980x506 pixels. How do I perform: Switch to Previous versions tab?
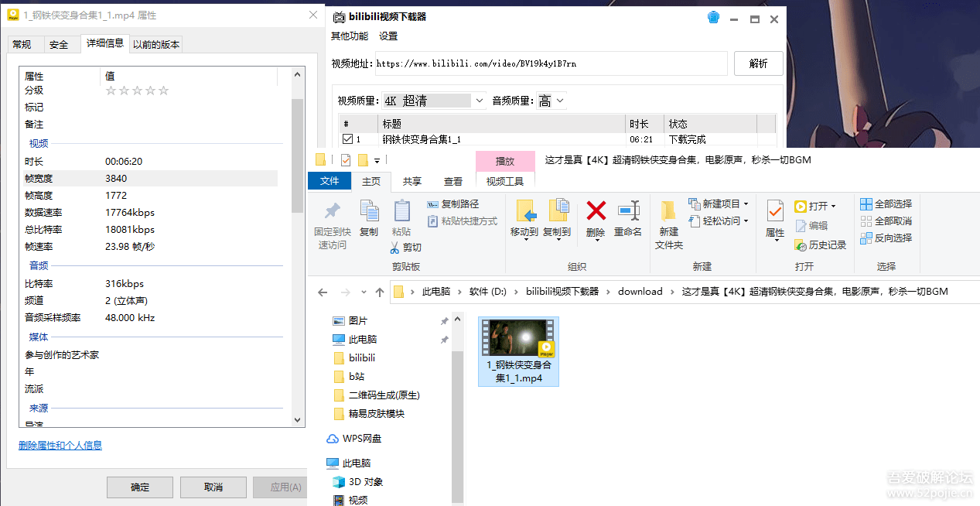click(x=156, y=45)
